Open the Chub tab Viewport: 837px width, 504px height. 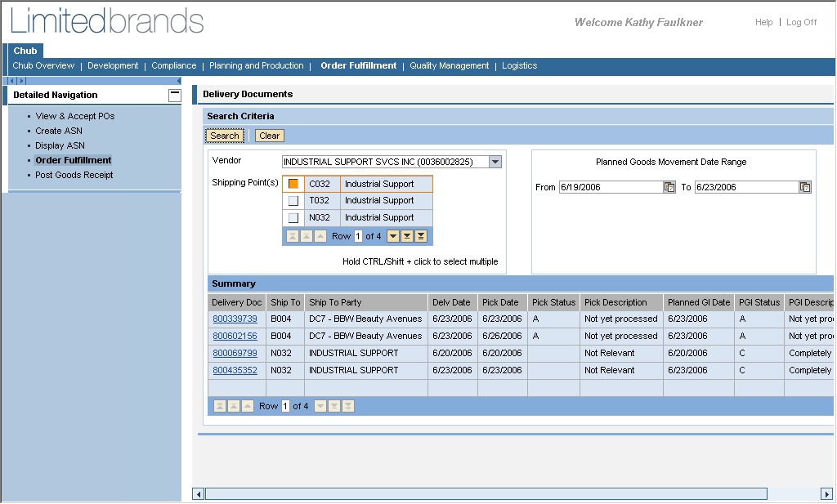coord(25,51)
